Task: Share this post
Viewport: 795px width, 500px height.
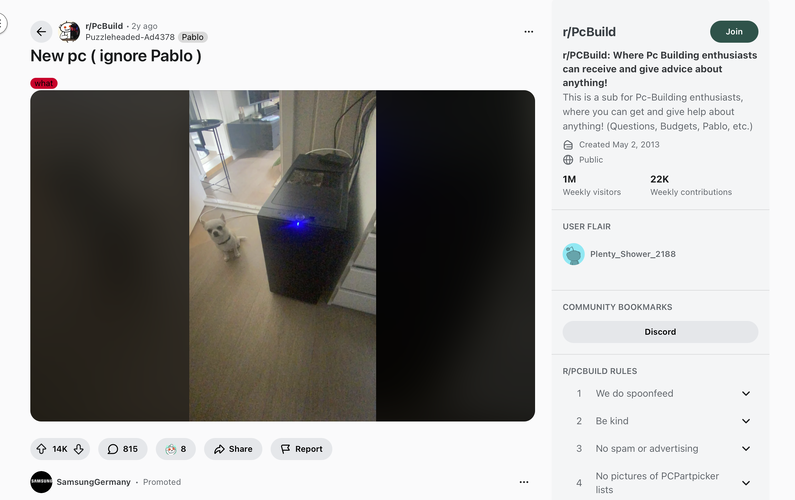Action: [x=233, y=449]
